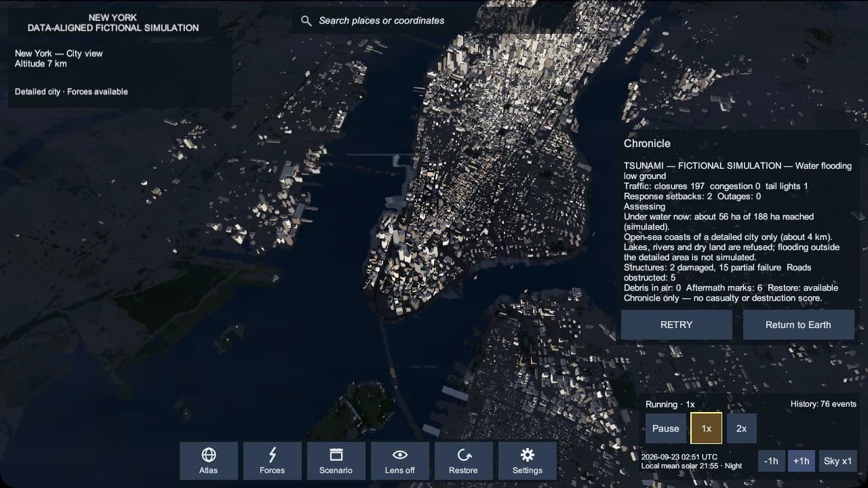Viewport: 868px width, 488px height.
Task: Click the Chronicle only — no casualty line
Action: click(x=723, y=298)
